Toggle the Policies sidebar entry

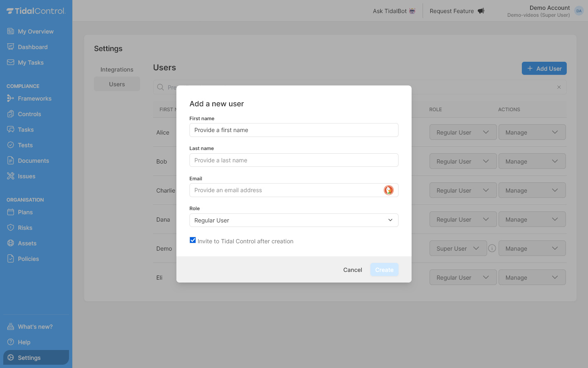(28, 258)
